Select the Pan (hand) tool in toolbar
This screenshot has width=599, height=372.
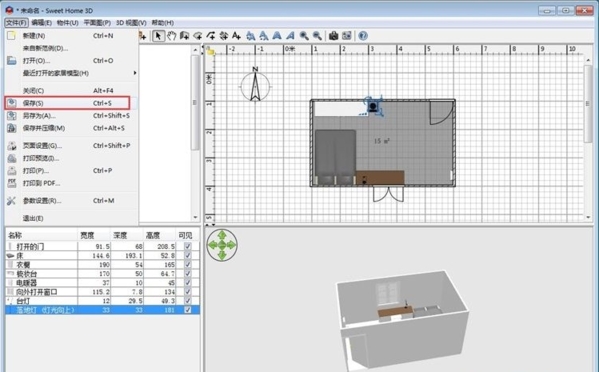click(172, 36)
